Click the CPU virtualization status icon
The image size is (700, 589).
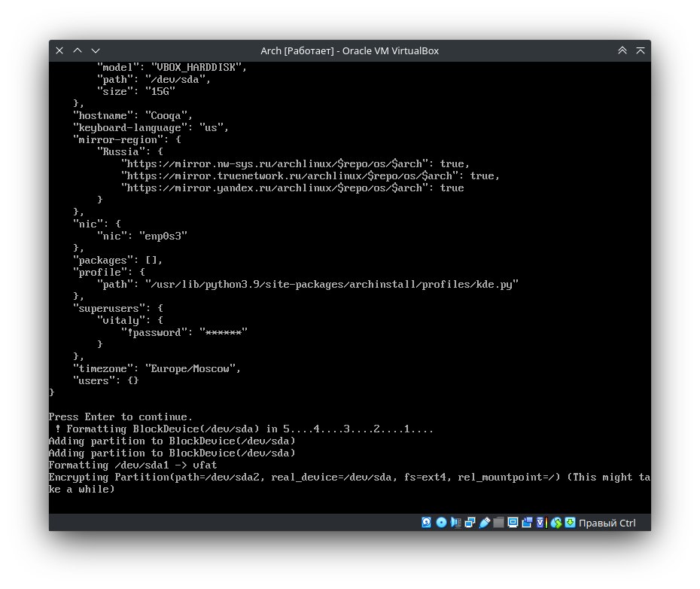tap(541, 522)
